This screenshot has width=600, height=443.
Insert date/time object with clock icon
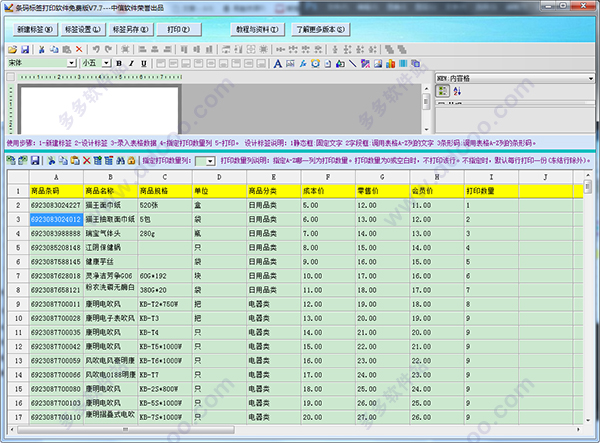click(x=315, y=64)
